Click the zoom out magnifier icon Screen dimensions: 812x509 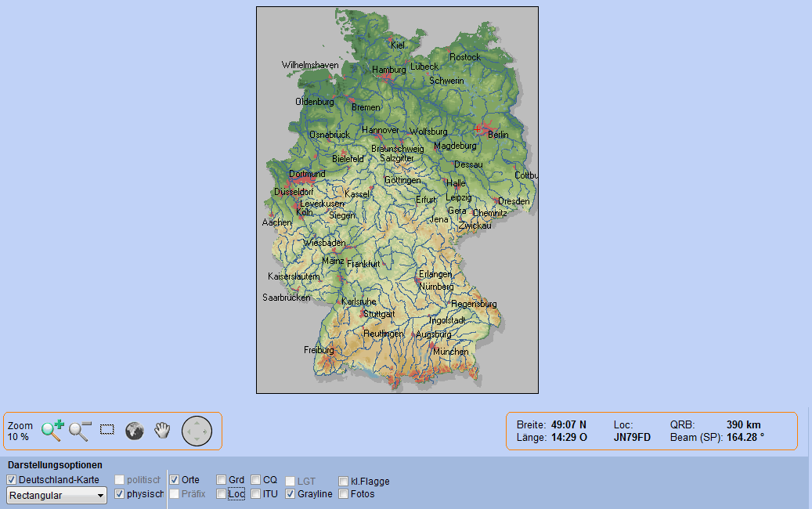point(80,430)
